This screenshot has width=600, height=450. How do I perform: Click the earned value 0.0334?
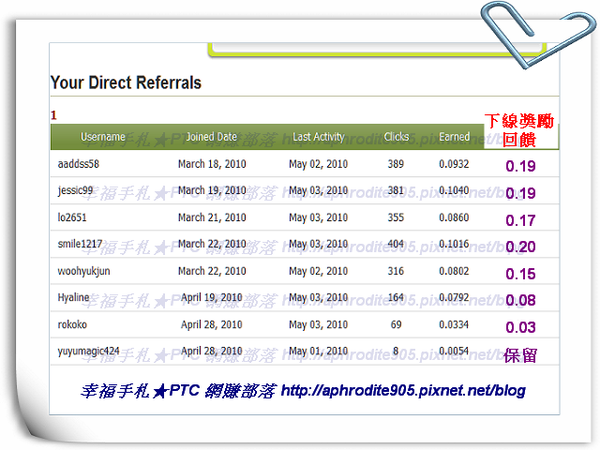coord(454,324)
